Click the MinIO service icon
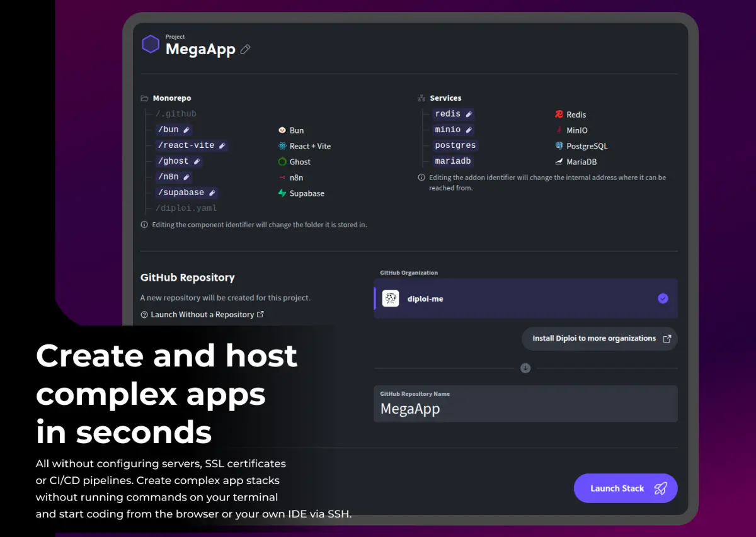Image resolution: width=756 pixels, height=537 pixels. 558,130
